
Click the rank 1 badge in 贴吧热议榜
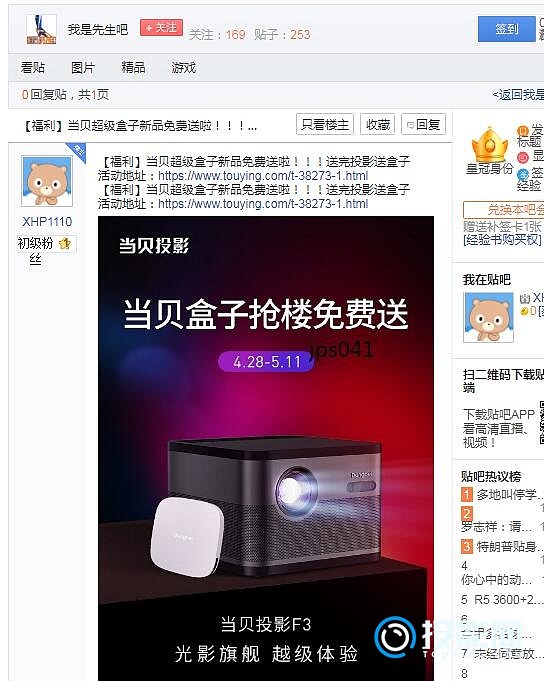coord(467,494)
